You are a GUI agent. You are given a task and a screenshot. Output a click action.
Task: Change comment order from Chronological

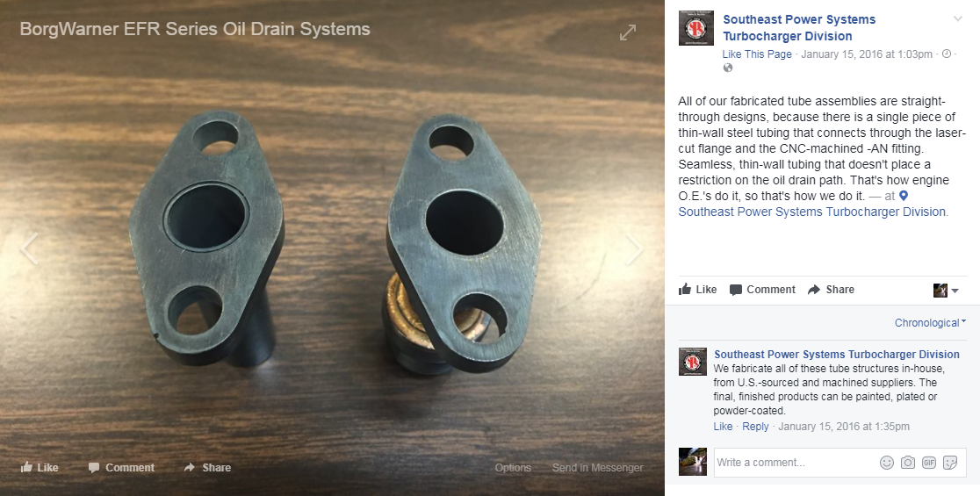(x=930, y=323)
